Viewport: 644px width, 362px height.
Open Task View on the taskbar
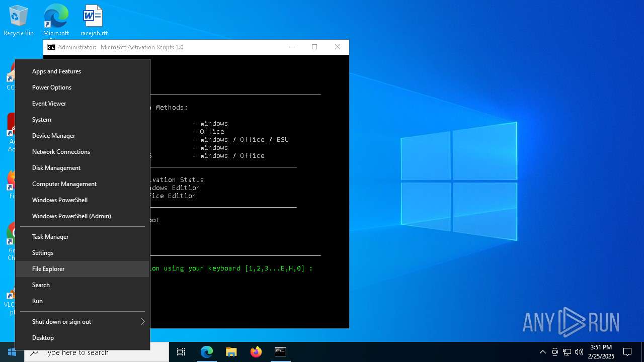pyautogui.click(x=181, y=352)
